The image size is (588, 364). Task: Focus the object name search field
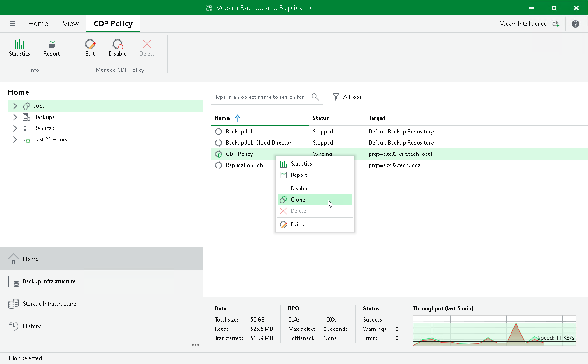(259, 97)
